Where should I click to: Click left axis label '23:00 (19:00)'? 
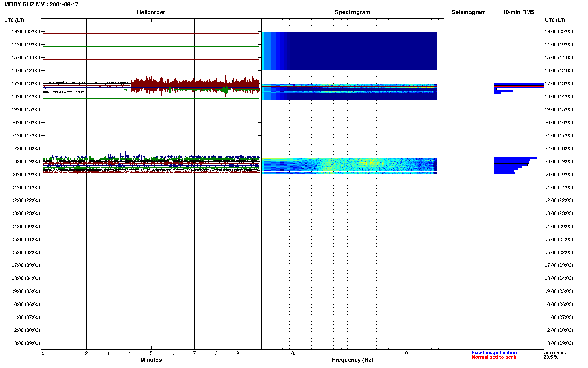(26, 161)
